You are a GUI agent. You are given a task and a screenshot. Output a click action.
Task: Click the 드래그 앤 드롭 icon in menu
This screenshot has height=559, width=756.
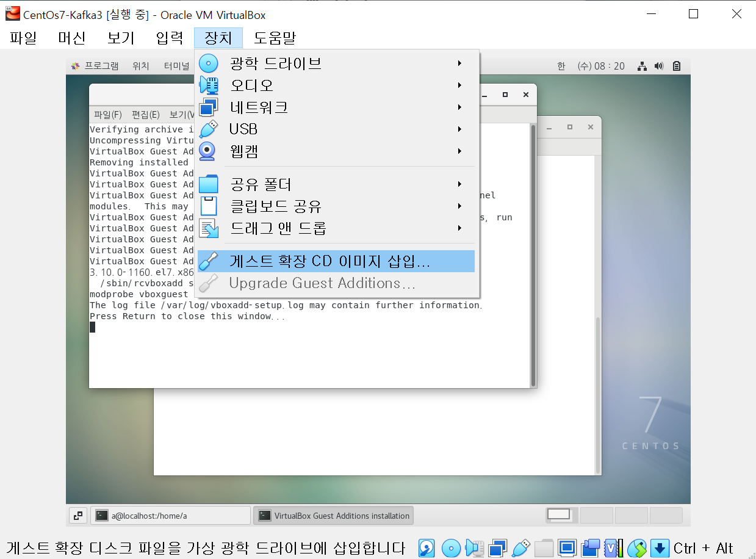point(209,228)
